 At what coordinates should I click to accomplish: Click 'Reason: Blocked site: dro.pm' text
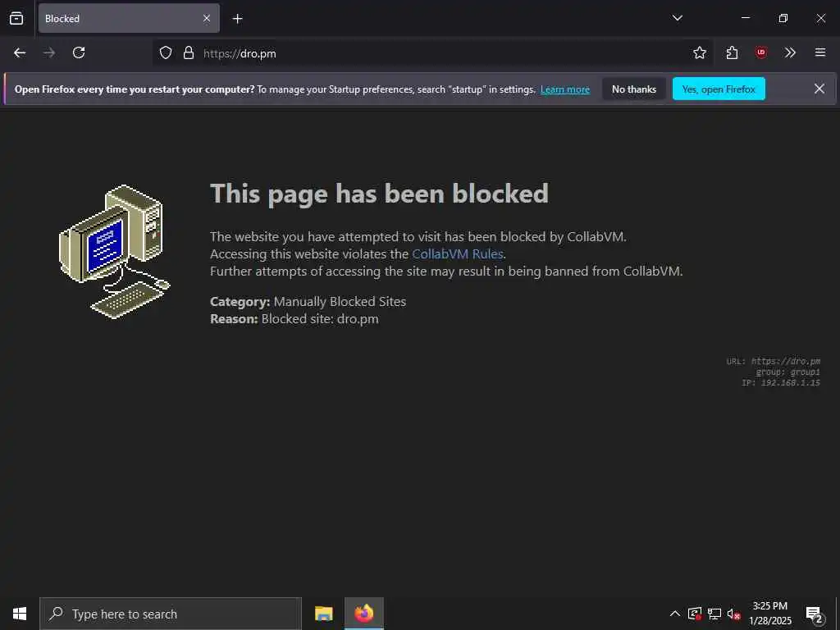coord(294,319)
